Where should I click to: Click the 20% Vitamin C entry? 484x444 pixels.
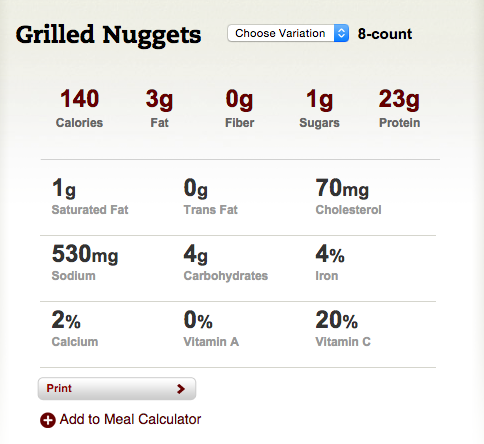point(343,328)
